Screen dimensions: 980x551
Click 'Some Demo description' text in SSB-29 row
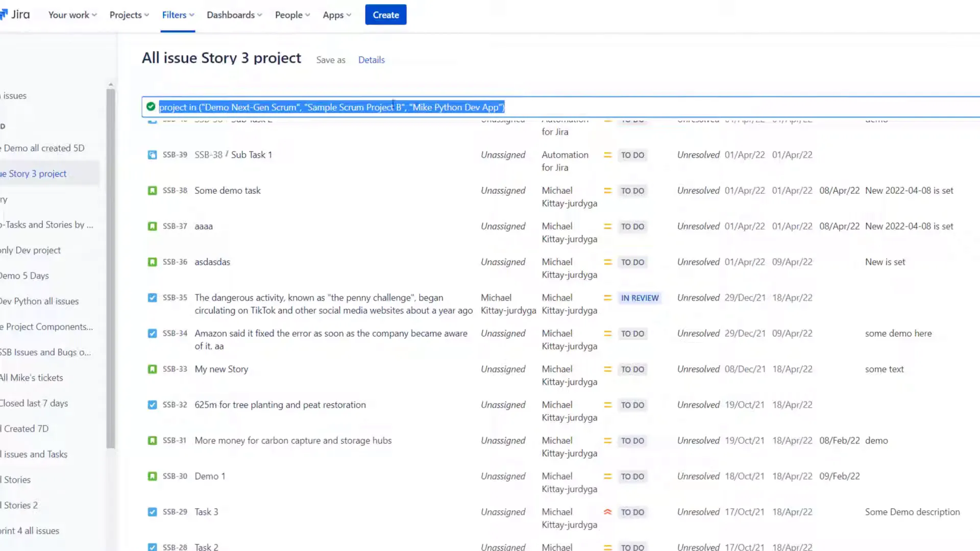pos(912,512)
